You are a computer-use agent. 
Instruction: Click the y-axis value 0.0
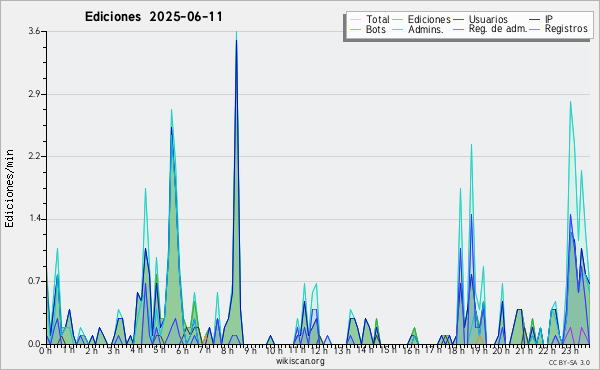pos(34,344)
